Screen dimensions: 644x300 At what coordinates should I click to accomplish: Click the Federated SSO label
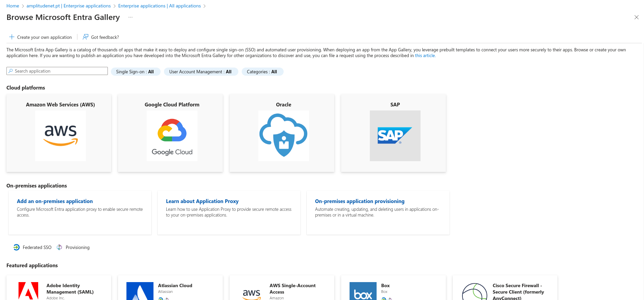click(37, 247)
